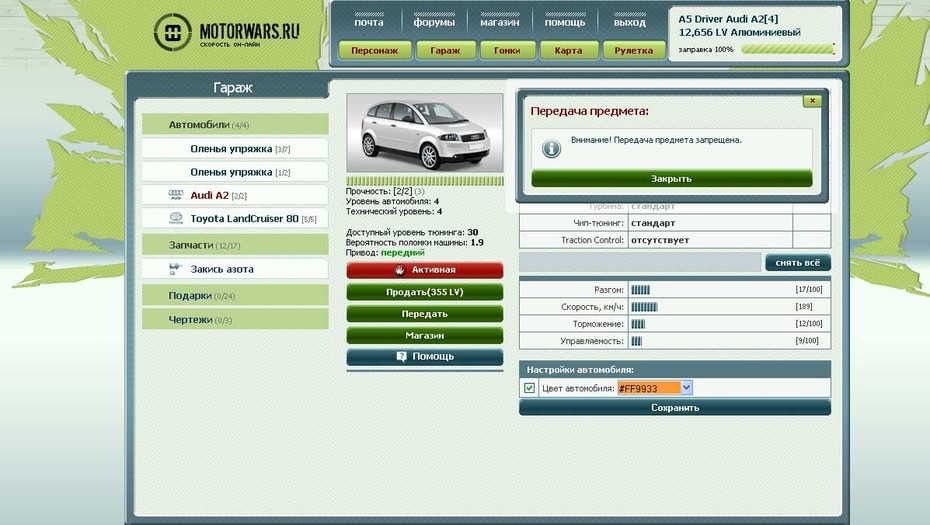Click the Вероятность поломки машины: 1.9 text
Image resolution: width=930 pixels, height=525 pixels.
pyautogui.click(x=415, y=243)
